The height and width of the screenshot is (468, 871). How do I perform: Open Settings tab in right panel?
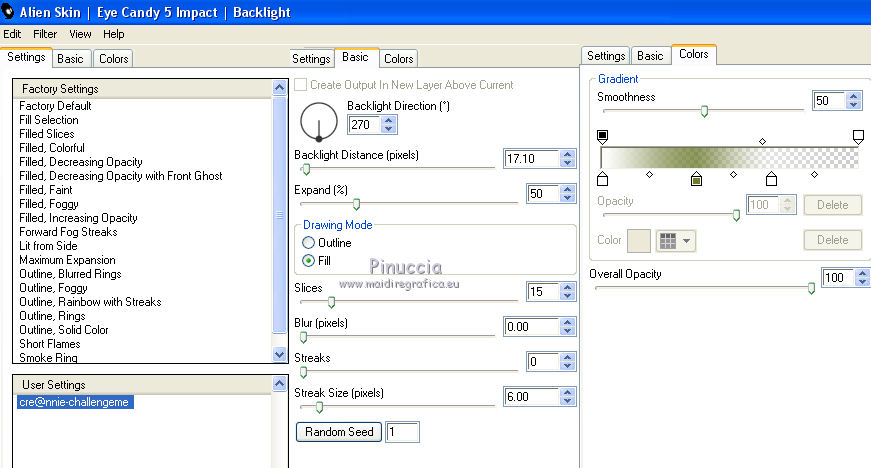605,56
